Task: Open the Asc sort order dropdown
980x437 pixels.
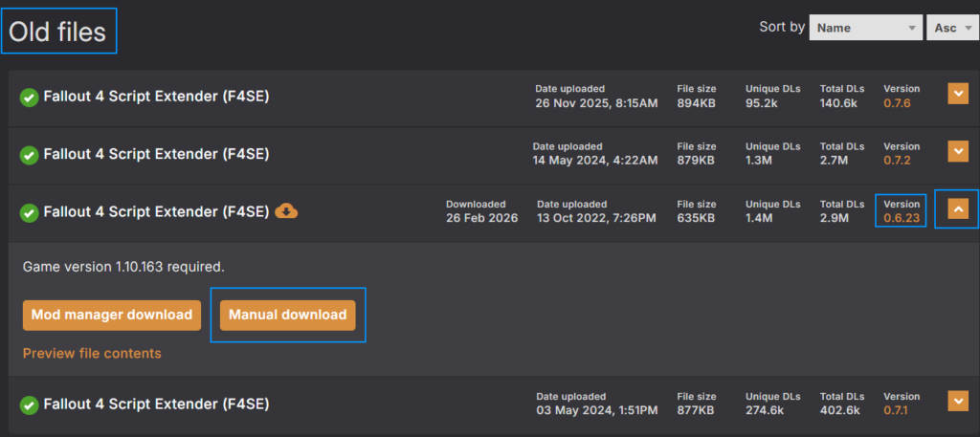Action: point(950,28)
